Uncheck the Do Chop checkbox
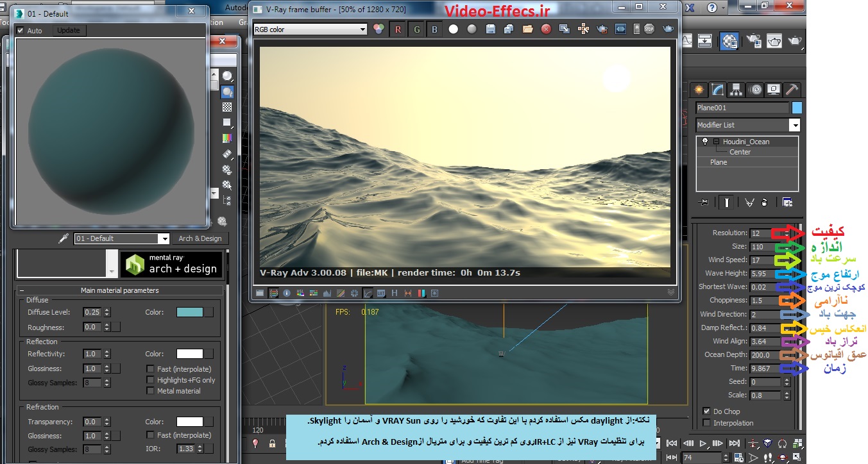 pyautogui.click(x=707, y=411)
